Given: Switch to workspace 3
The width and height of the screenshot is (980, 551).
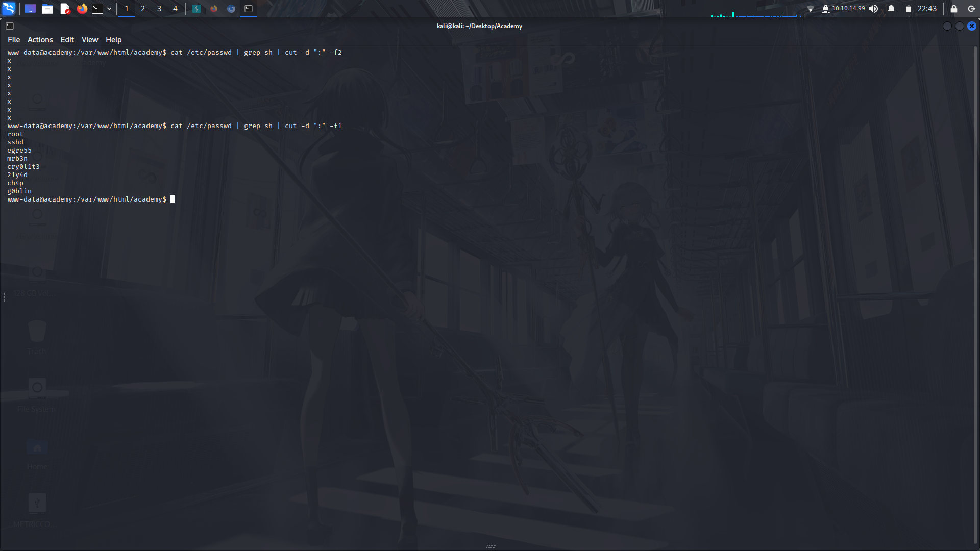Looking at the screenshot, I should tap(159, 9).
